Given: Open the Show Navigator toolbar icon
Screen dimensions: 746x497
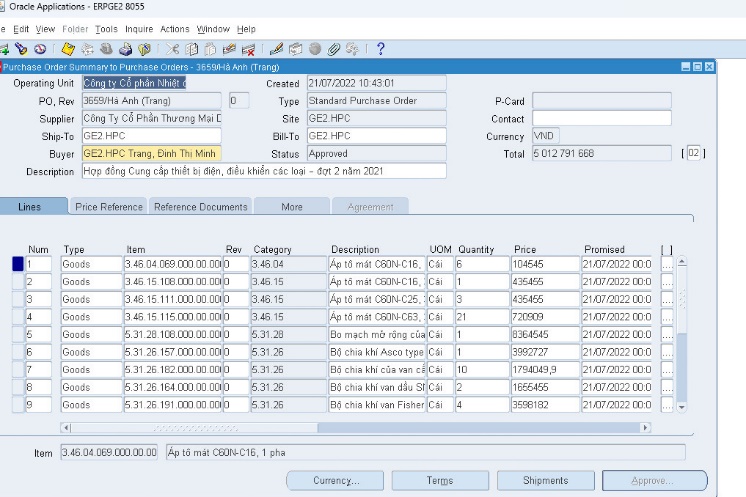Looking at the screenshot, I should [x=40, y=49].
